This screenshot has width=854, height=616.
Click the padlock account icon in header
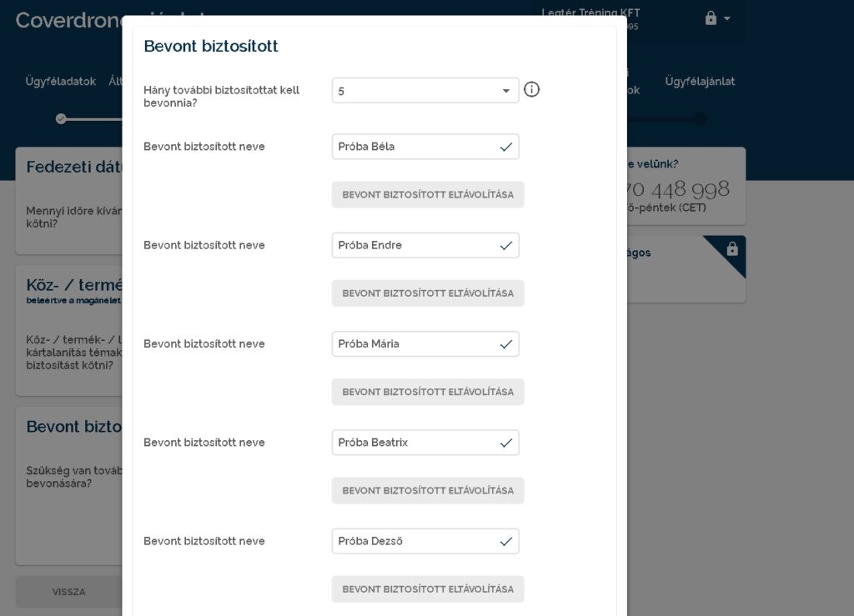(x=711, y=18)
